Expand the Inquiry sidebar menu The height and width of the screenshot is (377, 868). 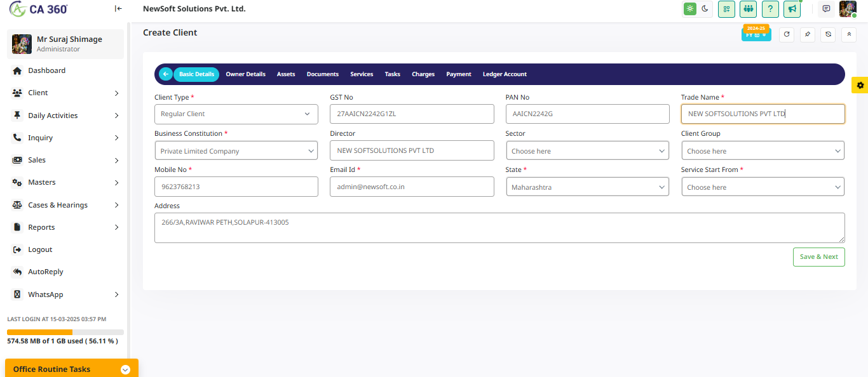(x=64, y=138)
